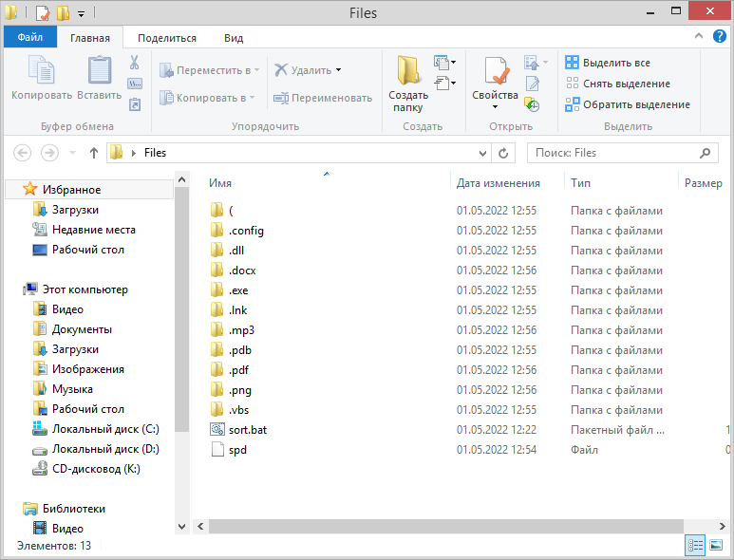Viewport: 734px width, 560px height.
Task: Select the folder named (
Action: coord(231,211)
